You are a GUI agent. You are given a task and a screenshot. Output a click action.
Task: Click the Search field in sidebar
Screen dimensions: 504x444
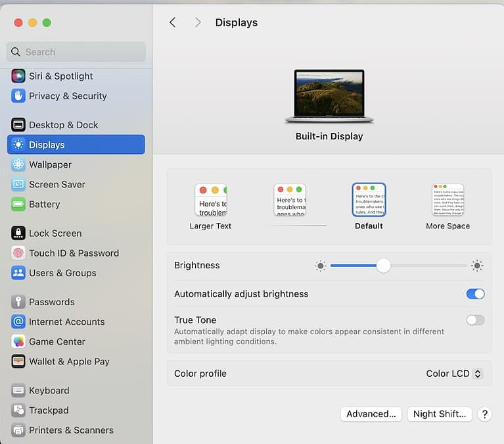(76, 52)
